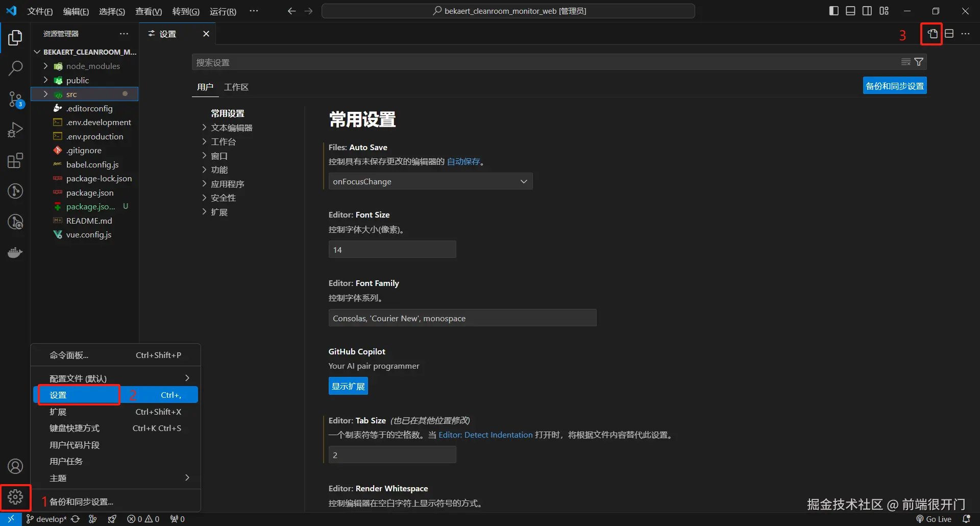Expand the public folder in the Explorer

(46, 80)
